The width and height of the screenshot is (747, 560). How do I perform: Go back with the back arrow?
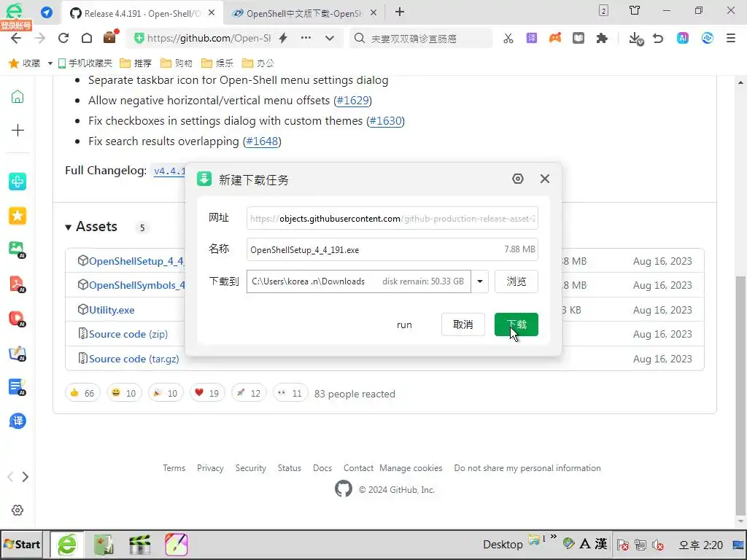16,38
